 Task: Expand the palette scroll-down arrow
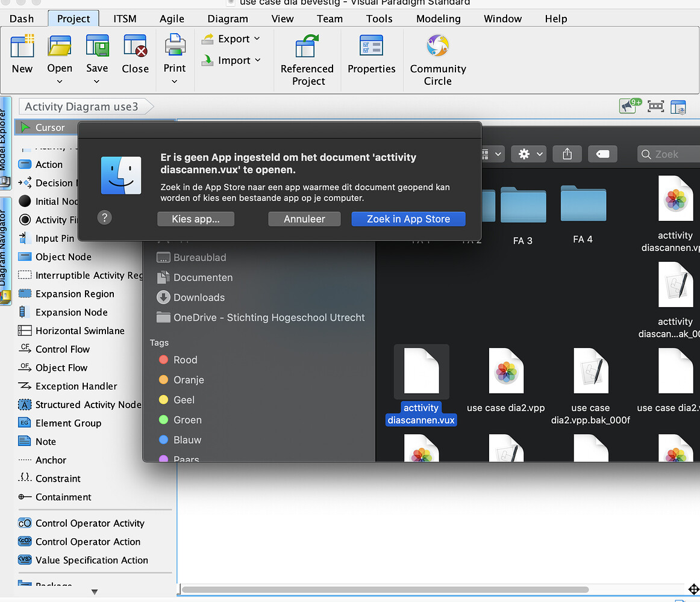point(94,592)
